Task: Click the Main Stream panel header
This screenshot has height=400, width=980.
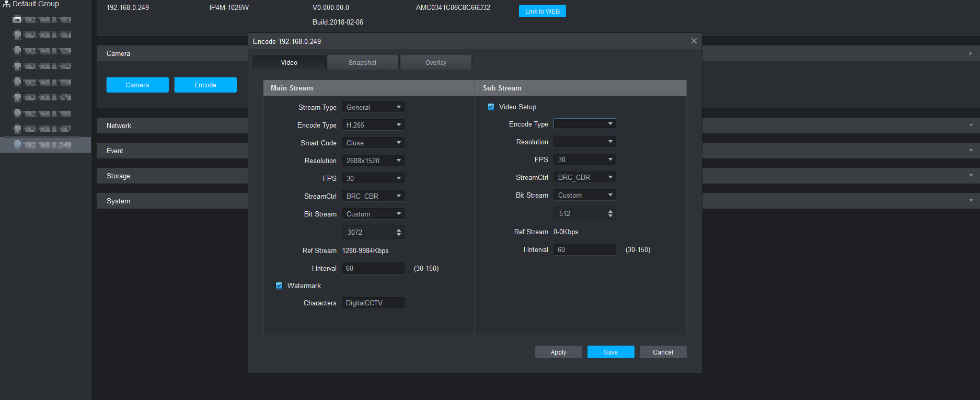Action: click(x=369, y=88)
